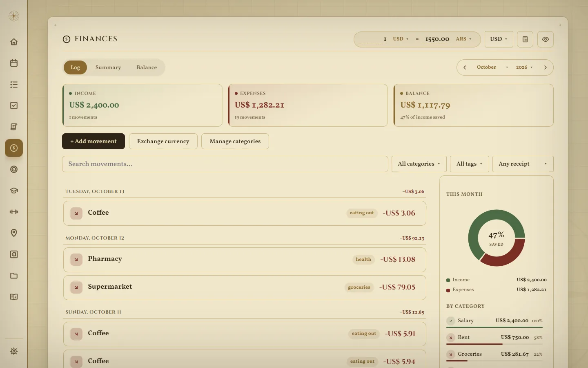Click the Expenses card showing US$ 1,282.21

tap(308, 105)
